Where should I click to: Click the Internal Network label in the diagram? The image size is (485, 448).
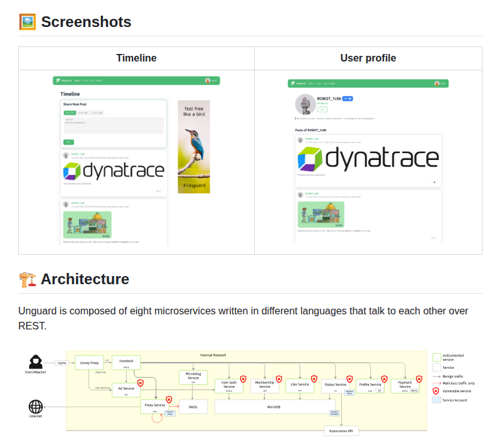(x=213, y=355)
